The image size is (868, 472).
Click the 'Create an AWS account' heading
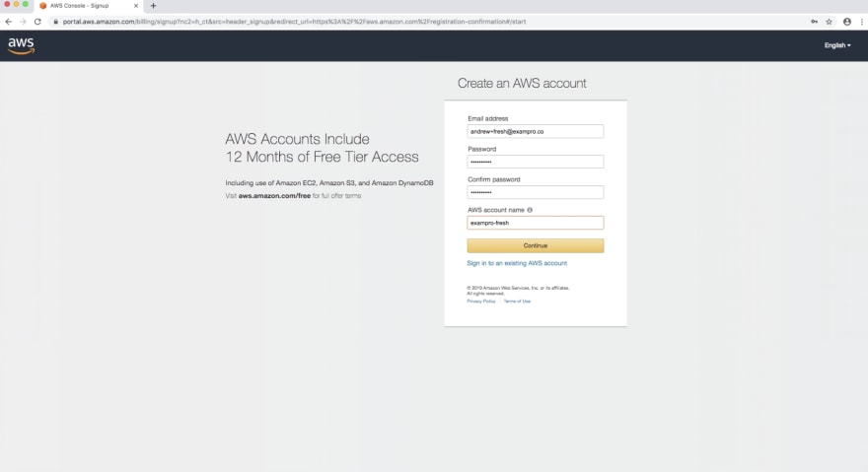click(x=522, y=83)
